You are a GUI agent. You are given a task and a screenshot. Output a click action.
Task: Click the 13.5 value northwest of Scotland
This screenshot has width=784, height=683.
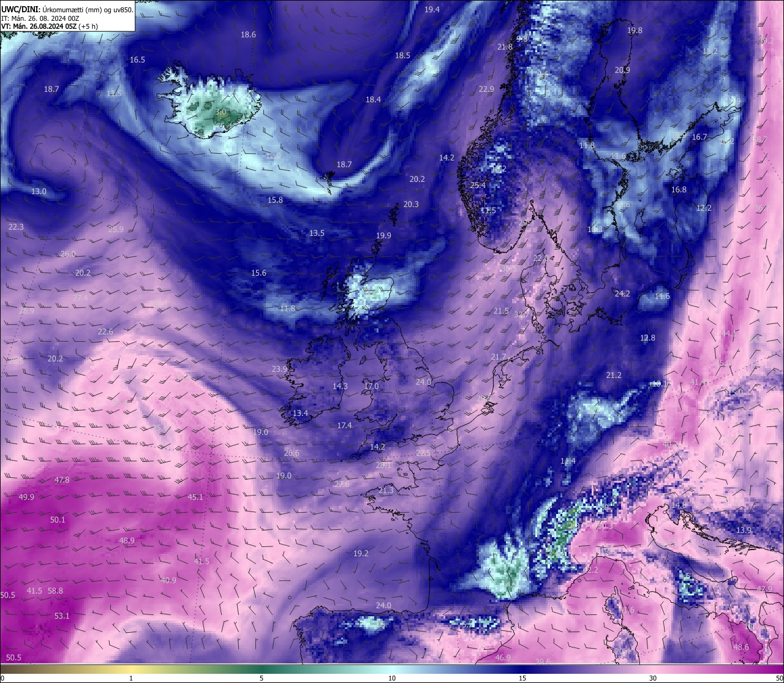[x=317, y=233]
